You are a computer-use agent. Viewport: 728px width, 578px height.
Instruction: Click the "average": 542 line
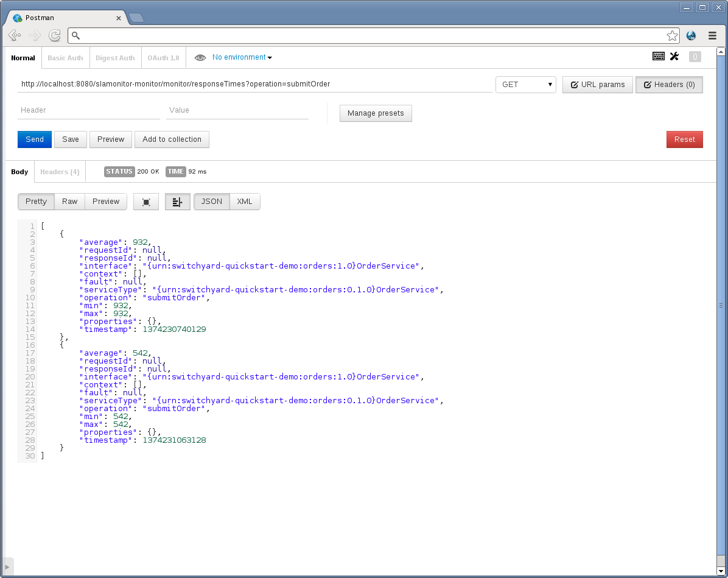115,354
